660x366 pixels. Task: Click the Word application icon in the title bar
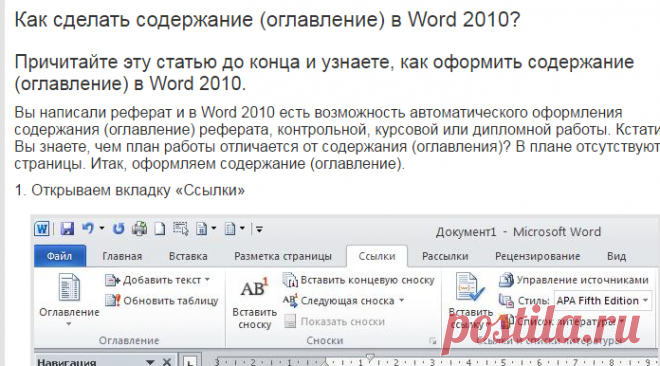coord(42,229)
